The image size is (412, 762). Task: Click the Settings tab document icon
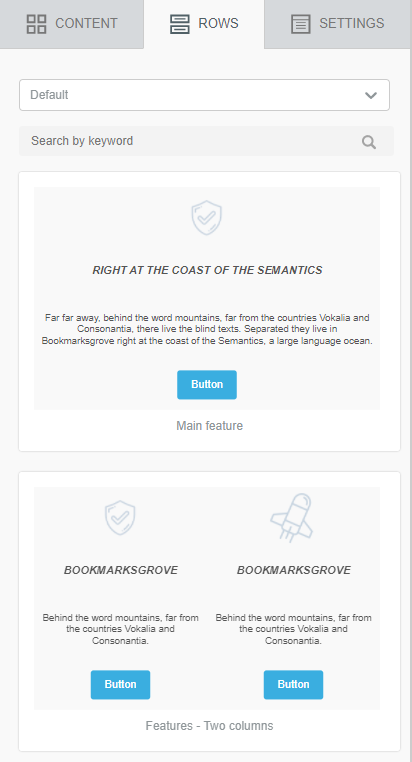300,24
